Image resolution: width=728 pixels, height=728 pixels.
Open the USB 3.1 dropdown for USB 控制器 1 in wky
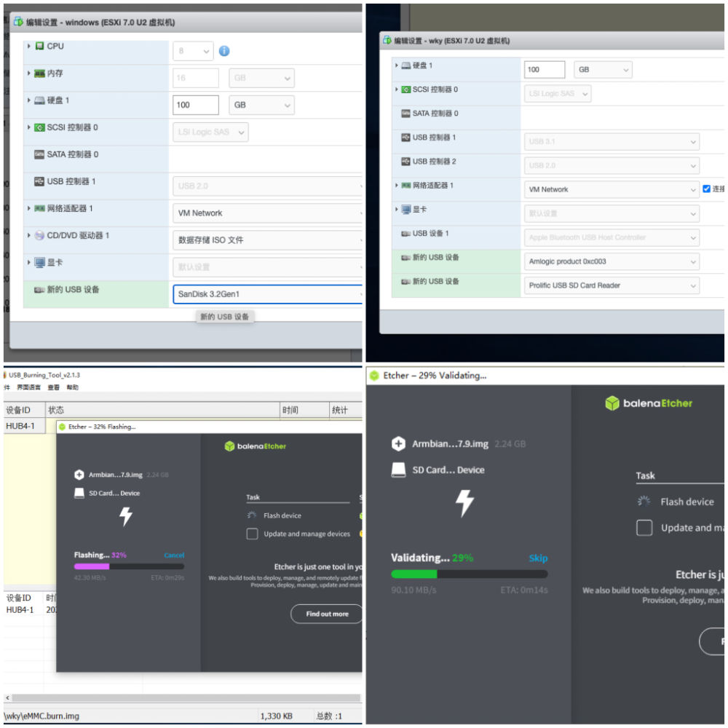(612, 142)
